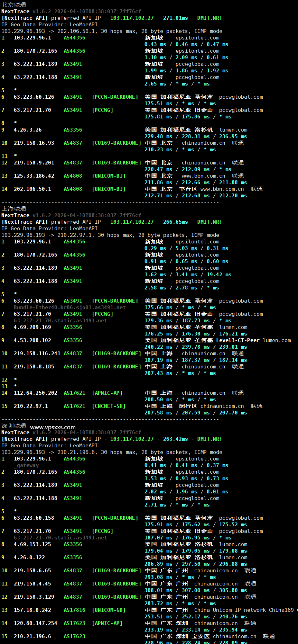Viewport: 298px width, 644px height.
Task: Click the www.vpsxxs.com watermark link
Action: click(x=53, y=427)
